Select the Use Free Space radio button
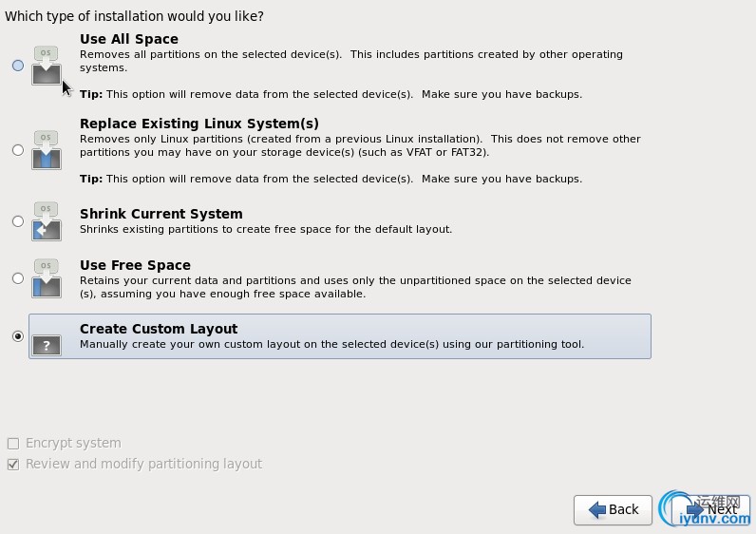 coord(18,278)
